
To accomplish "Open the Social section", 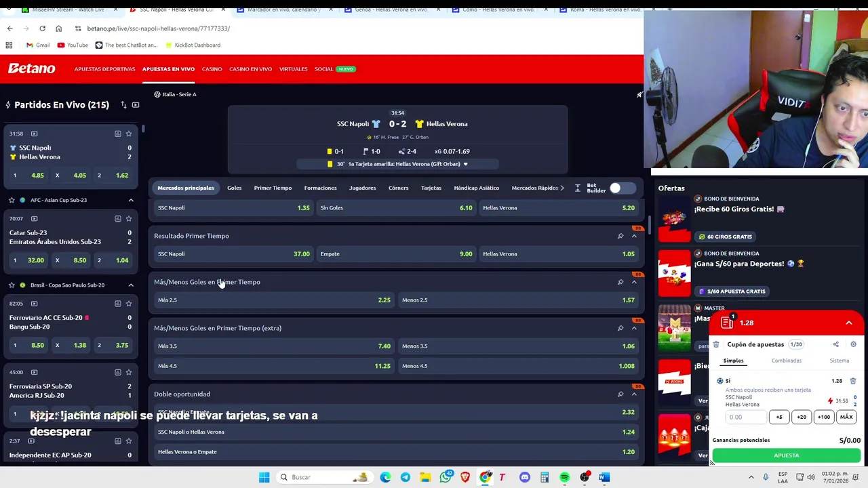I will click(323, 69).
